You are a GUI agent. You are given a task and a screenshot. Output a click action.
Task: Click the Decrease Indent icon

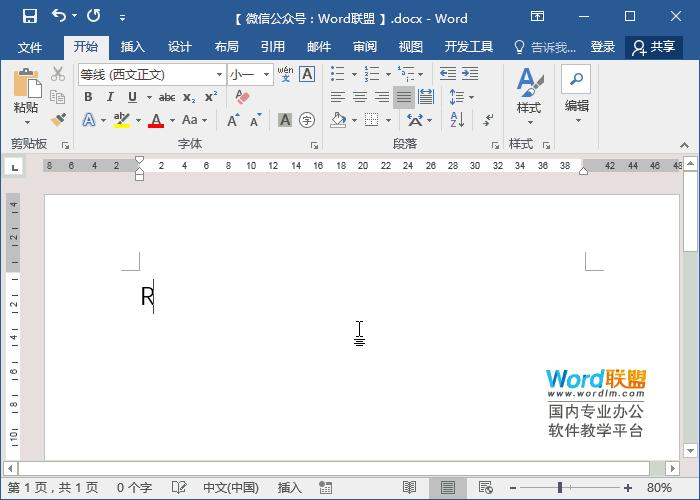(447, 74)
